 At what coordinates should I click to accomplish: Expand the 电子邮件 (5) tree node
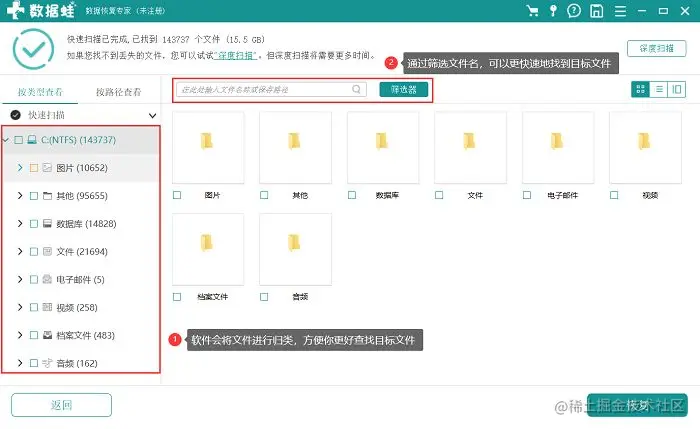[x=20, y=279]
